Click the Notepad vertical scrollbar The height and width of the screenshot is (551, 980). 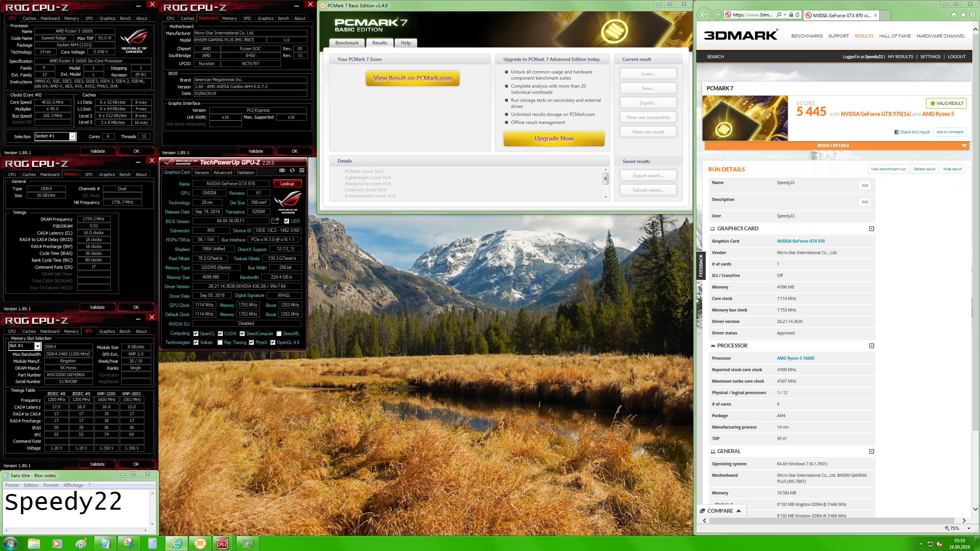tap(152, 509)
